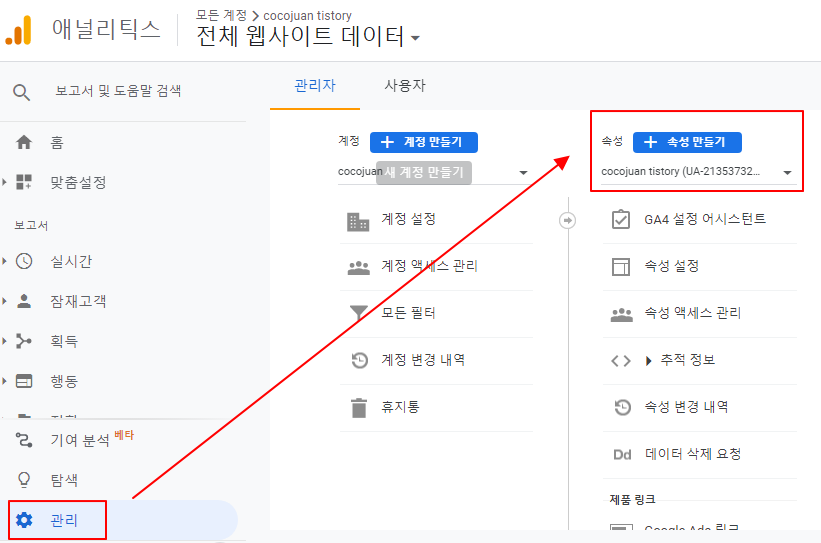Click the 행동 behavior icon
Image resolution: width=821 pixels, height=543 pixels.
click(x=24, y=381)
